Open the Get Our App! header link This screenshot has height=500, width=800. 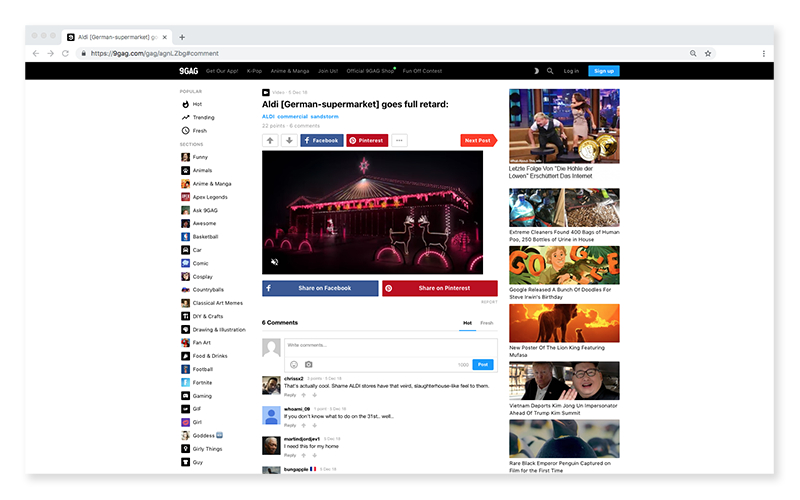pos(222,71)
